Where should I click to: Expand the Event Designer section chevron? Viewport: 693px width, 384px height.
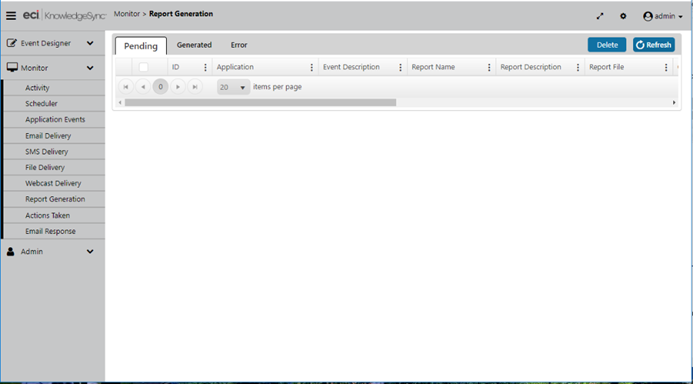90,43
